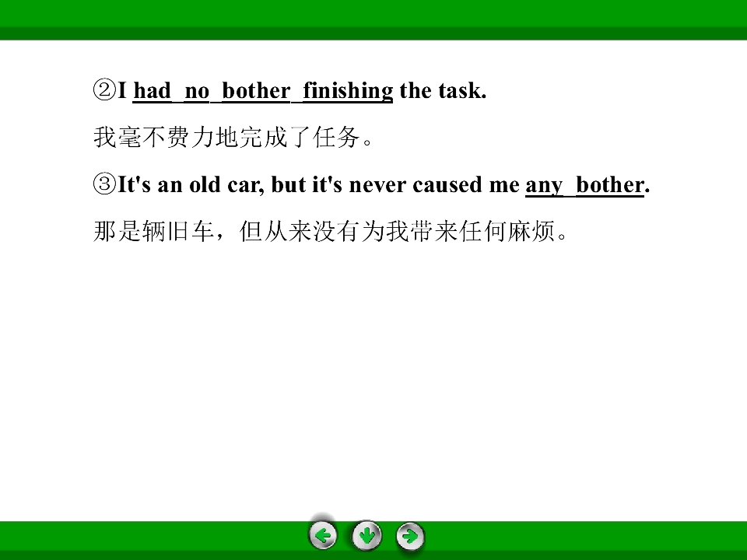Click the green down arrow button
The image size is (747, 560).
tap(366, 536)
